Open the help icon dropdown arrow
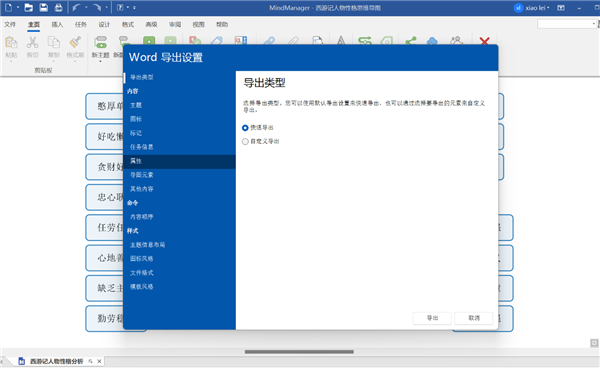The height and width of the screenshot is (368, 600). pos(127,7)
